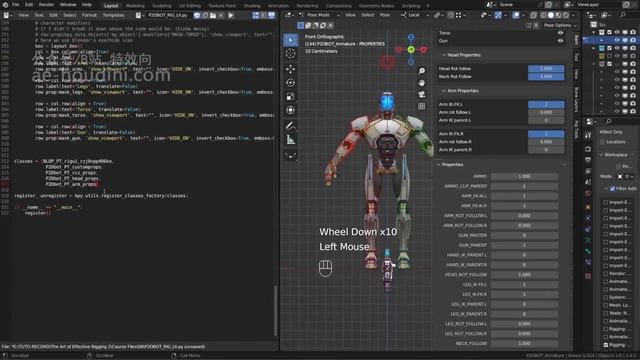The width and height of the screenshot is (640, 360).
Task: Click the GUN_MASTER property value field
Action: 524,235
